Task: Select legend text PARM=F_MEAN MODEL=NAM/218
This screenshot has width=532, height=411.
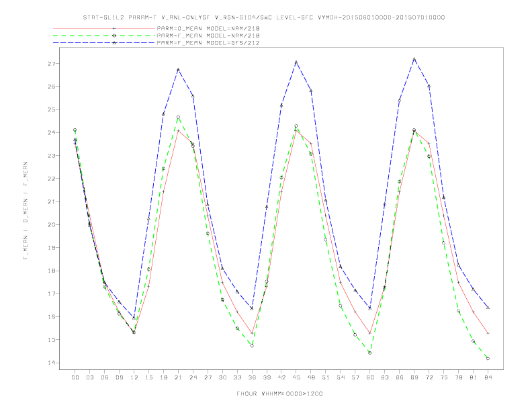Action: (x=208, y=36)
